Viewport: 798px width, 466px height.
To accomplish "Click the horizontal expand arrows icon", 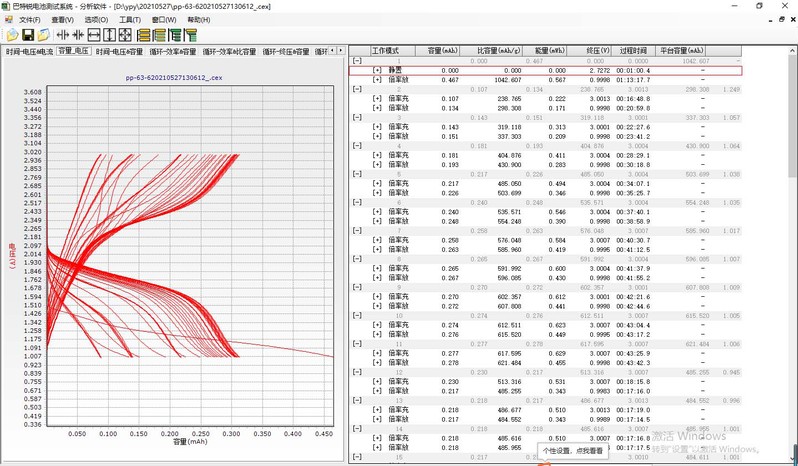I will click(x=62, y=35).
